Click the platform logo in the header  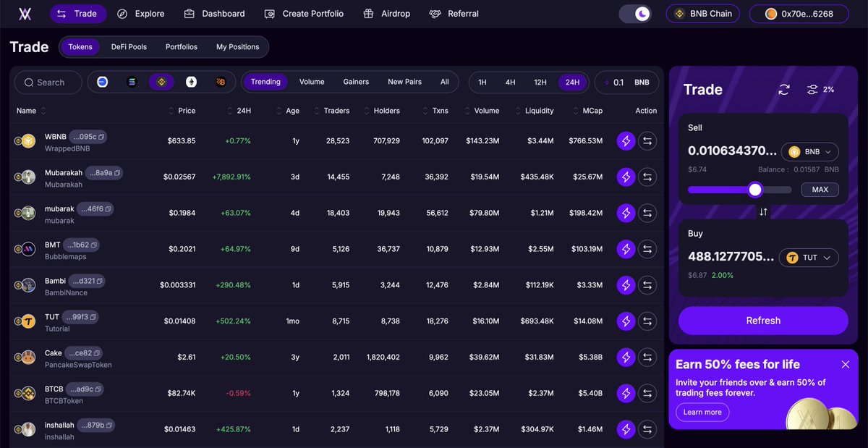coord(25,14)
